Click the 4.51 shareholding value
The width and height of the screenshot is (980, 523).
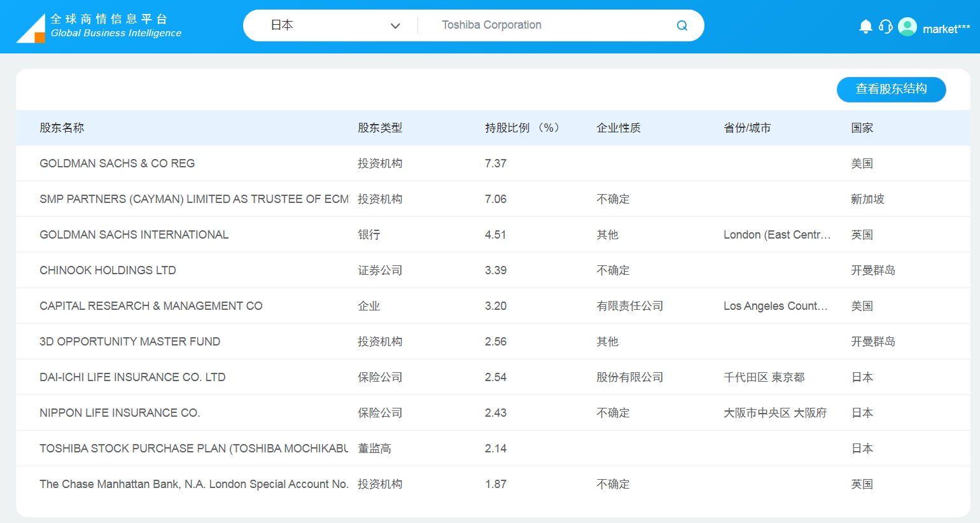point(496,235)
